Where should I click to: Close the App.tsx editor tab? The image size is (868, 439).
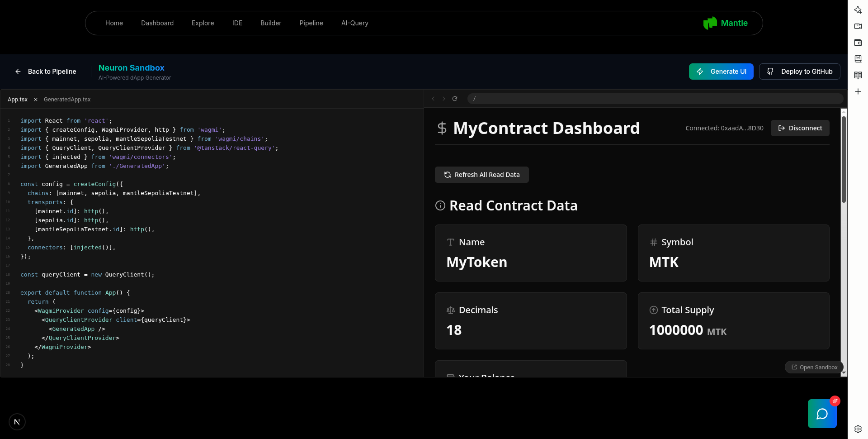tap(36, 100)
